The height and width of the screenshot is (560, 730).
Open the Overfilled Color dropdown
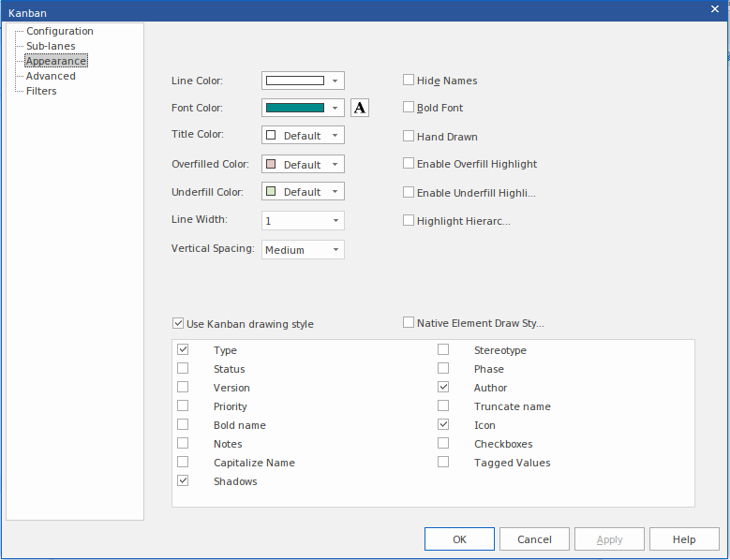point(303,164)
